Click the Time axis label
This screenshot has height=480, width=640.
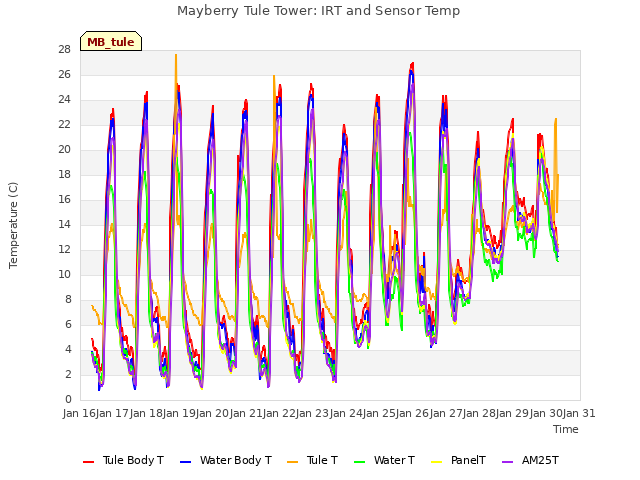(566, 429)
